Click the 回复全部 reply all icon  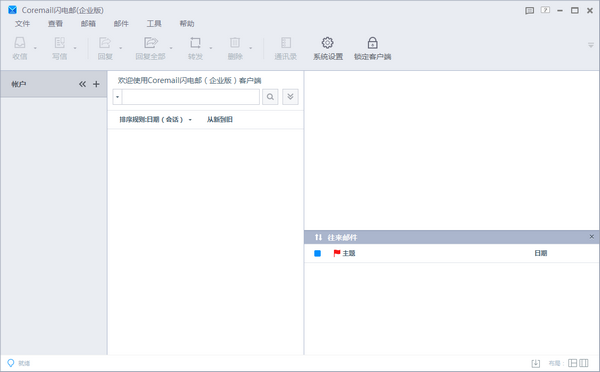151,42
